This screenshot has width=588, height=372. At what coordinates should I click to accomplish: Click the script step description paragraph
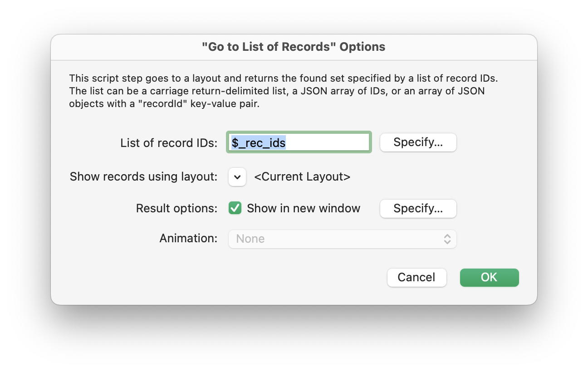tap(283, 91)
